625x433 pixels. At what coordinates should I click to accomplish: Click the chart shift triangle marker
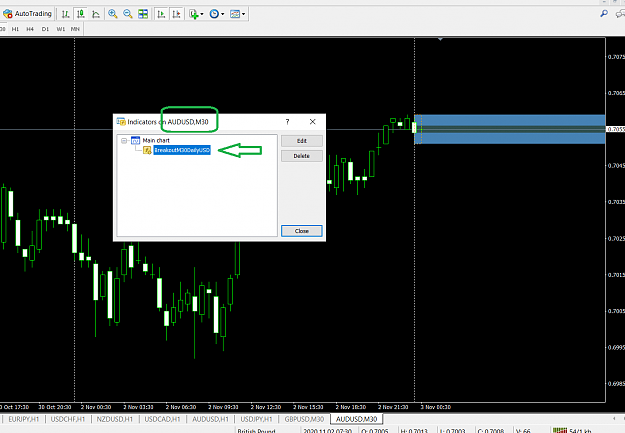point(440,39)
